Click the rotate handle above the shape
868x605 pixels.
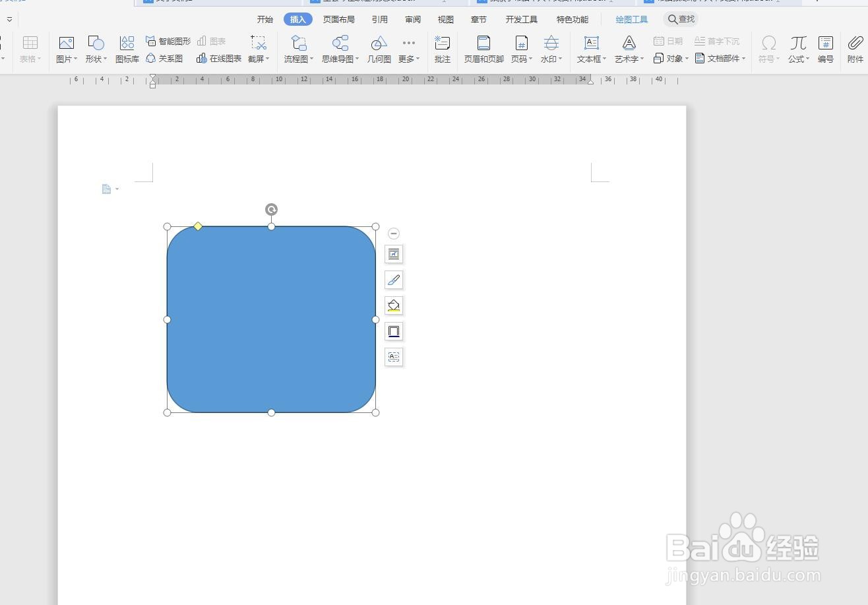[x=271, y=210]
